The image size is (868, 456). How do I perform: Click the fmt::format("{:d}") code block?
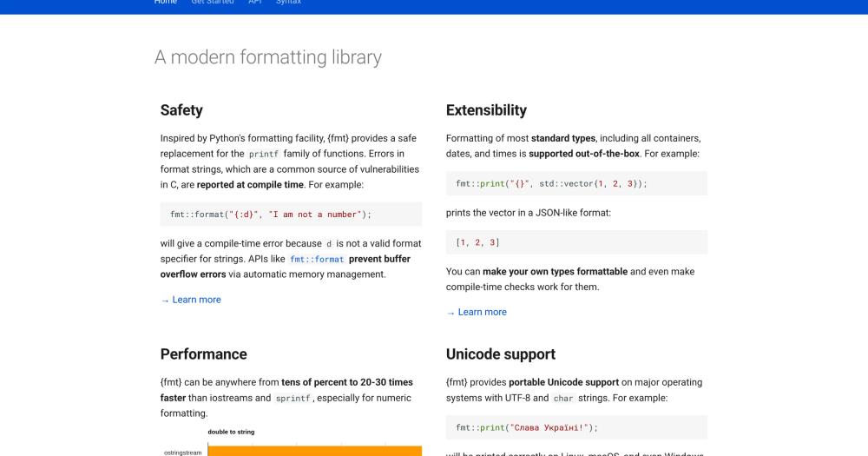click(x=291, y=215)
